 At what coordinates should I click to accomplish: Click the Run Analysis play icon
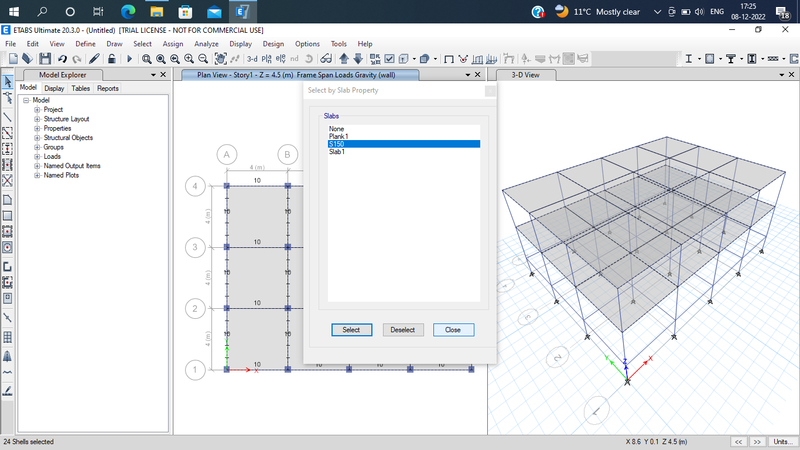[129, 59]
